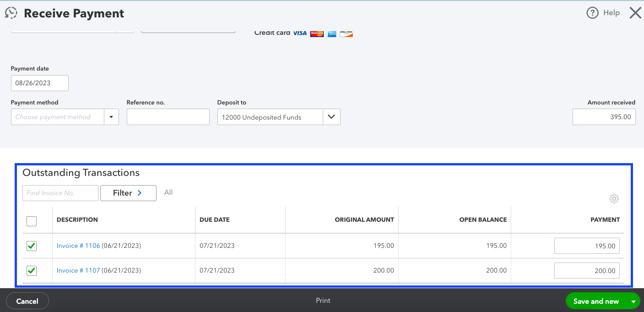
Task: Click the Cancel button
Action: click(x=27, y=301)
